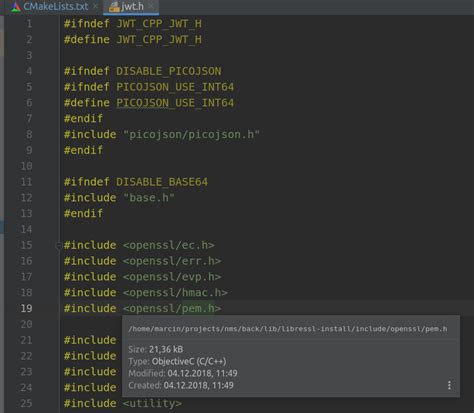474x413 pixels.
Task: Click the <openssl/ec.h> include path
Action: 168,245
